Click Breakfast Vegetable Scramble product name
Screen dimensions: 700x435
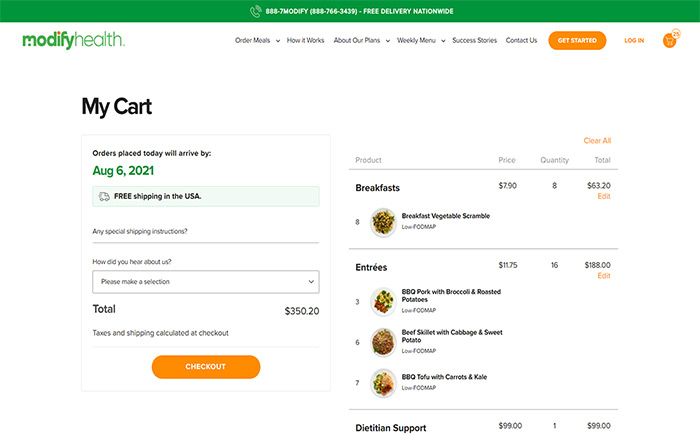446,216
